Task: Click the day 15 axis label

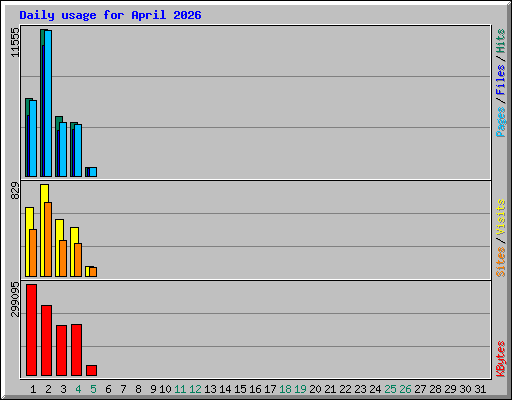Action: point(240,389)
